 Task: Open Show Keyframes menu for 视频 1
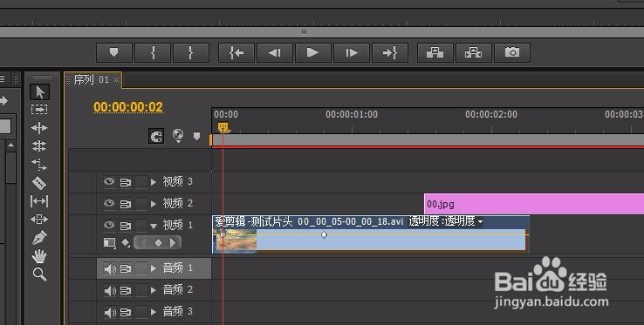tap(126, 243)
